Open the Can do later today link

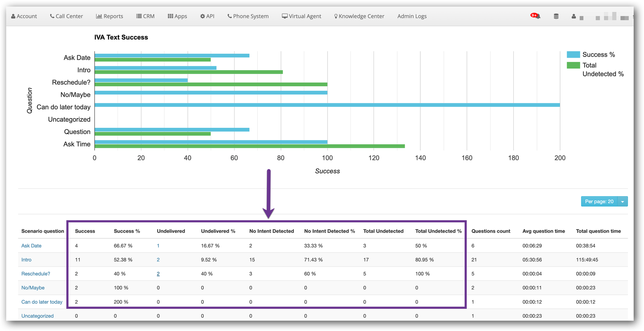click(x=42, y=302)
